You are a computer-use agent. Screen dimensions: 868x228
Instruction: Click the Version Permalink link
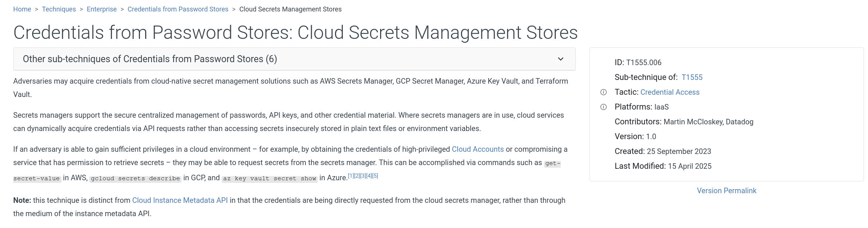[x=727, y=191]
